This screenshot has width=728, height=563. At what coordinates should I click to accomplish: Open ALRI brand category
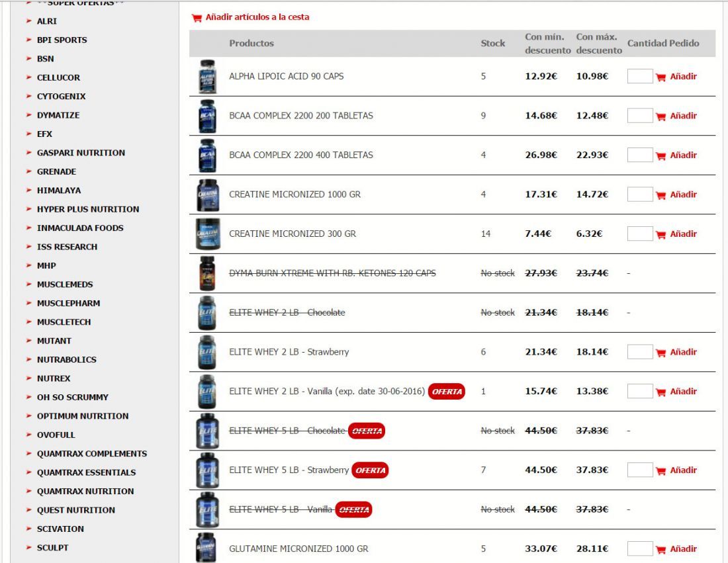[x=47, y=21]
